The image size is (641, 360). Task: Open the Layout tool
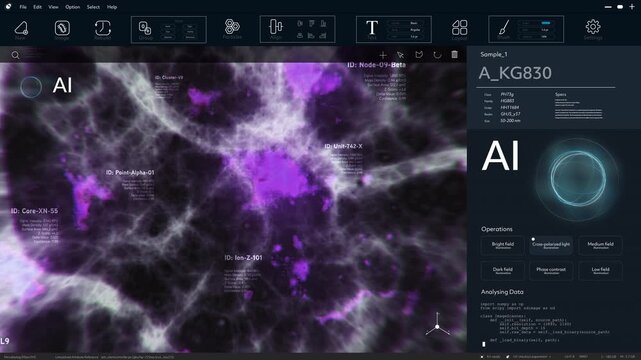(x=459, y=28)
